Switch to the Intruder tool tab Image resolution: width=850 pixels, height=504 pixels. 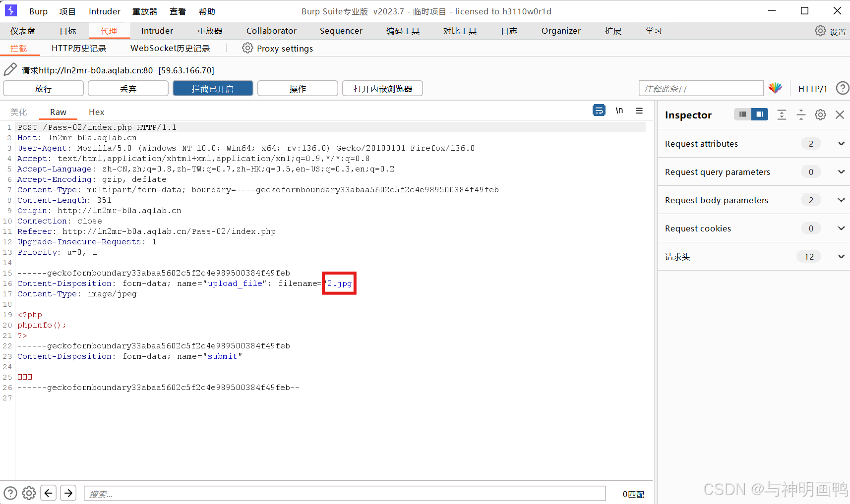click(157, 31)
